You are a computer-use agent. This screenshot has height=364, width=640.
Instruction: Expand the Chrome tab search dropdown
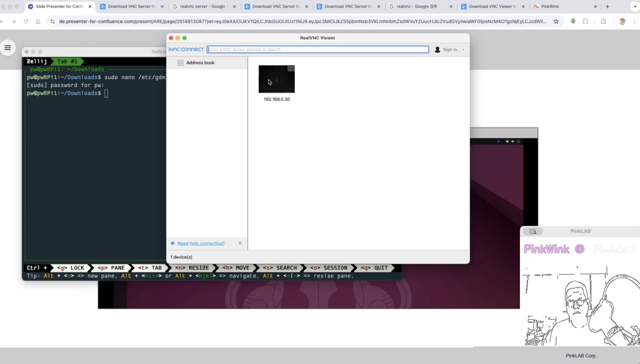pos(635,6)
